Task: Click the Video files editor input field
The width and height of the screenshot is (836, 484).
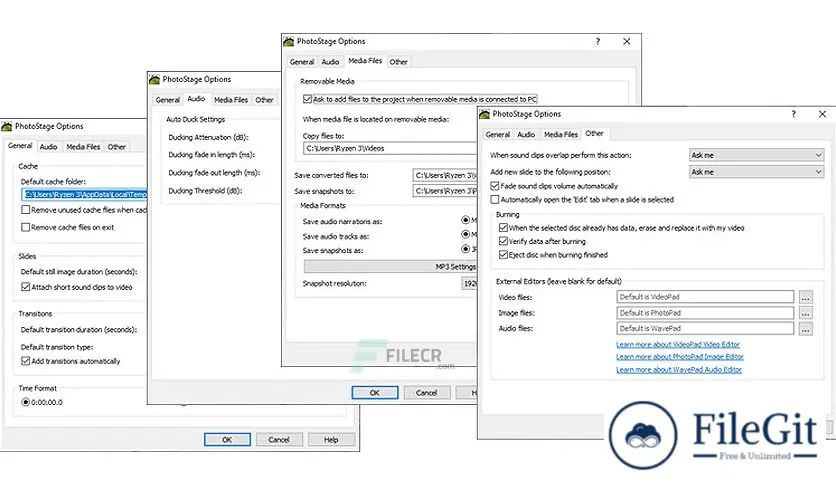Action: pos(705,297)
